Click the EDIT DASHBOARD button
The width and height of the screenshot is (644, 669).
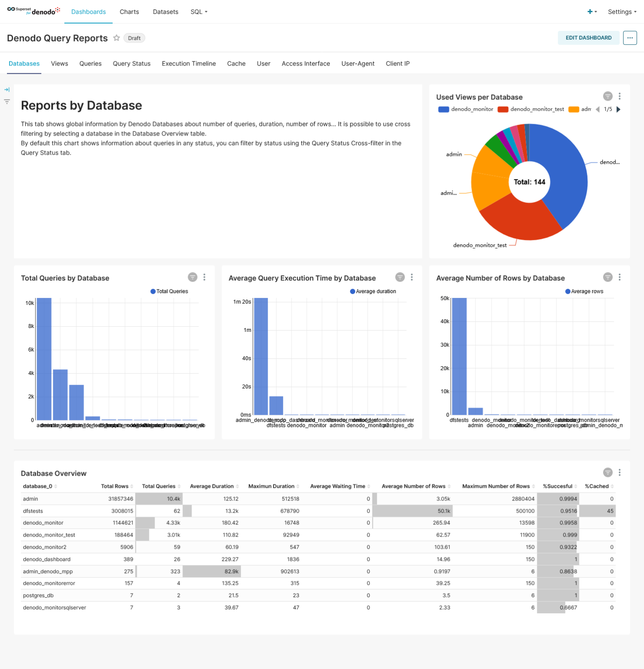pyautogui.click(x=588, y=38)
